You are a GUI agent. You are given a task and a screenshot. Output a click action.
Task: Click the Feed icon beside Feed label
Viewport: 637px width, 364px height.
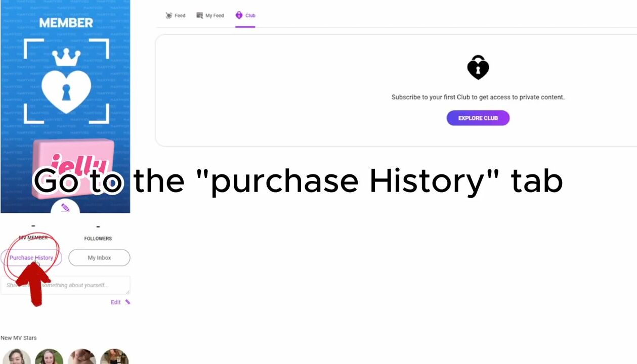point(169,16)
